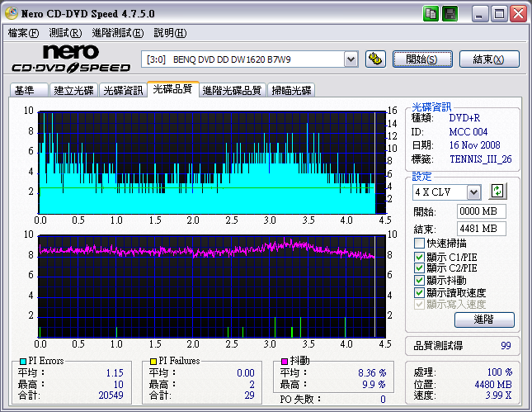
Task: Open drive options yellow icon button
Action: pos(375,59)
